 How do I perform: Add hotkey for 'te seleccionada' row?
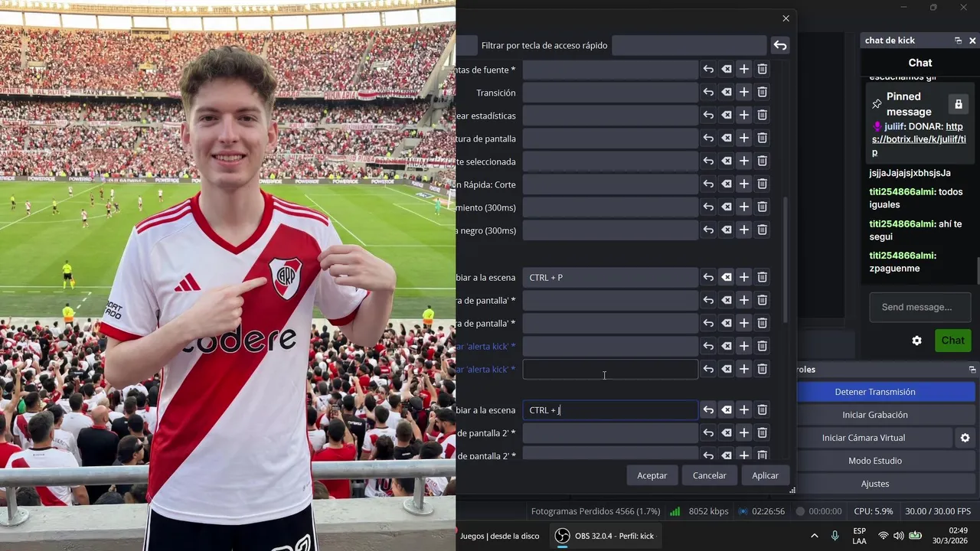point(744,161)
